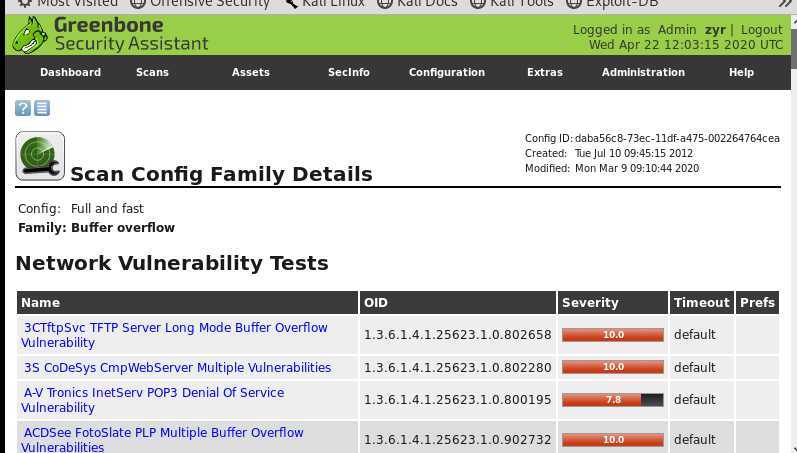Click OID 1.3.6.1.4.1.25623.1.0.902732
This screenshot has height=453, width=797.
click(x=457, y=439)
